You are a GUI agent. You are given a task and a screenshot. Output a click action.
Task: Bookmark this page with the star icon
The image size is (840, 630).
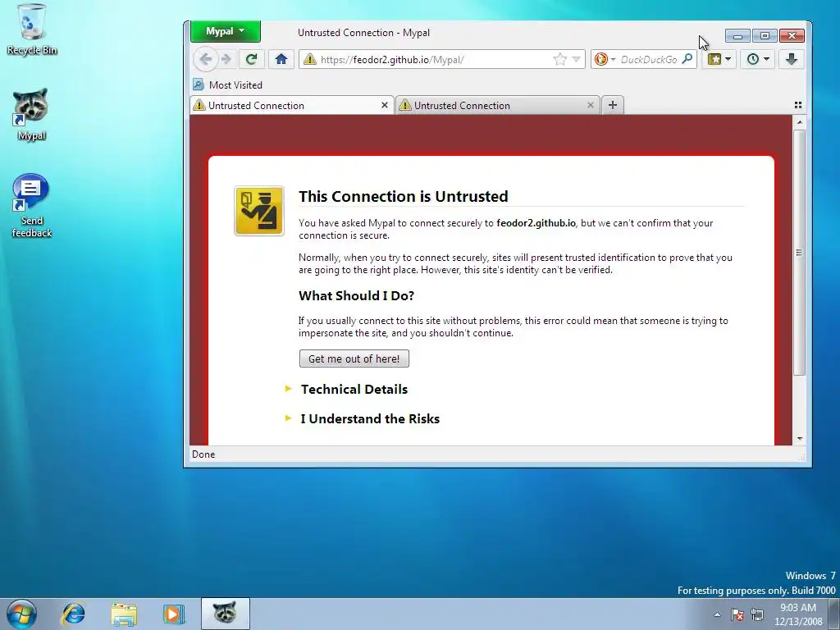pyautogui.click(x=559, y=59)
